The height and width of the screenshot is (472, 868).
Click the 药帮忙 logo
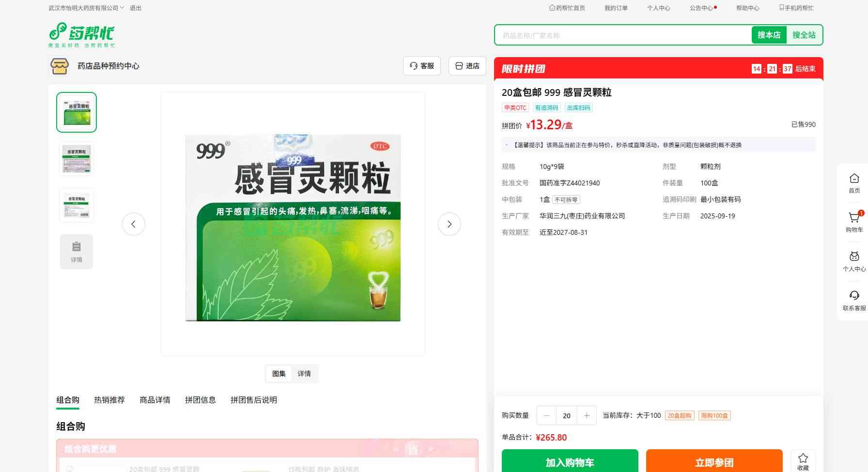[81, 34]
